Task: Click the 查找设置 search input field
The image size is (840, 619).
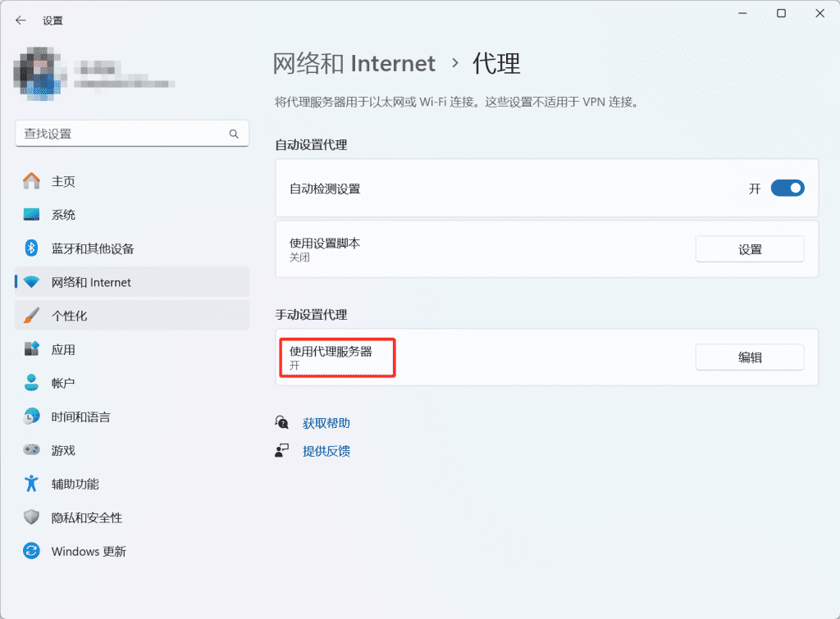Action: pos(121,134)
